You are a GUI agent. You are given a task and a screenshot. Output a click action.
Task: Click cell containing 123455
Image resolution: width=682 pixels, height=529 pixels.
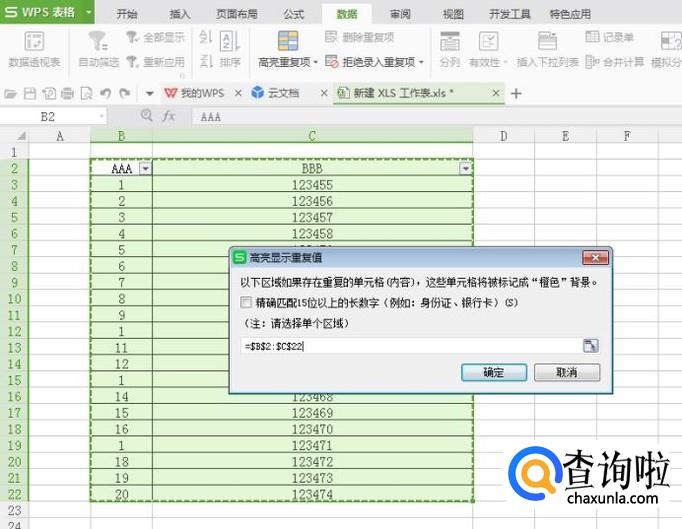(x=312, y=185)
